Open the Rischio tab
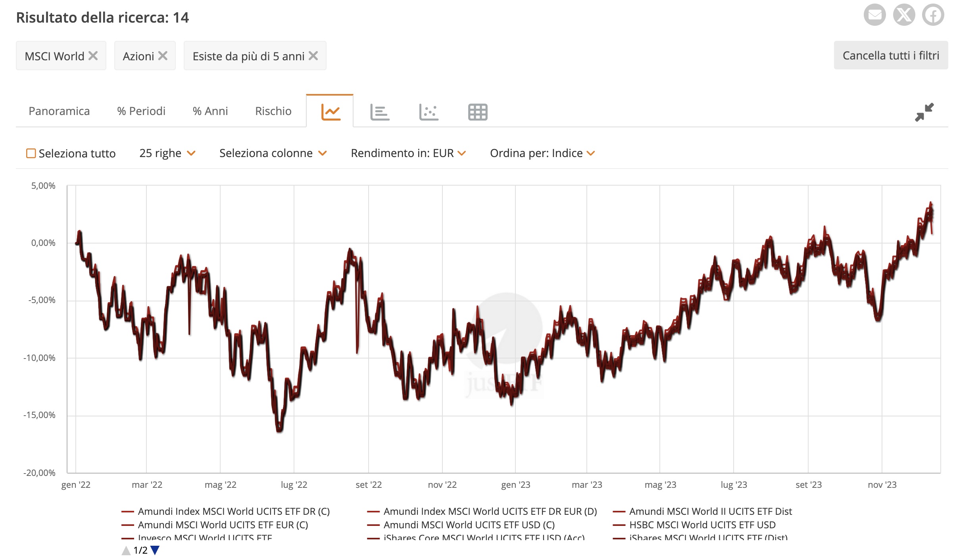Screen dimensions: 957x560 pyautogui.click(x=273, y=111)
